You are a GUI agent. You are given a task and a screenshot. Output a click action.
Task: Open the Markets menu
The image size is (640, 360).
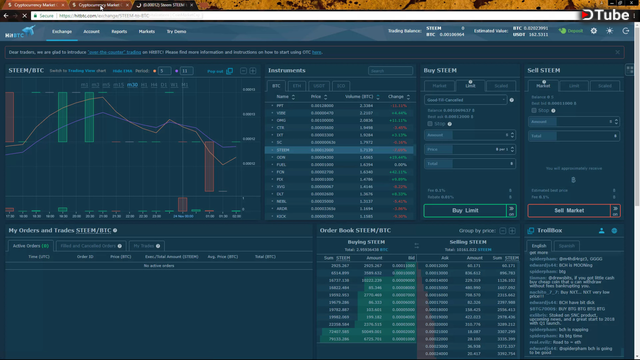pyautogui.click(x=147, y=31)
